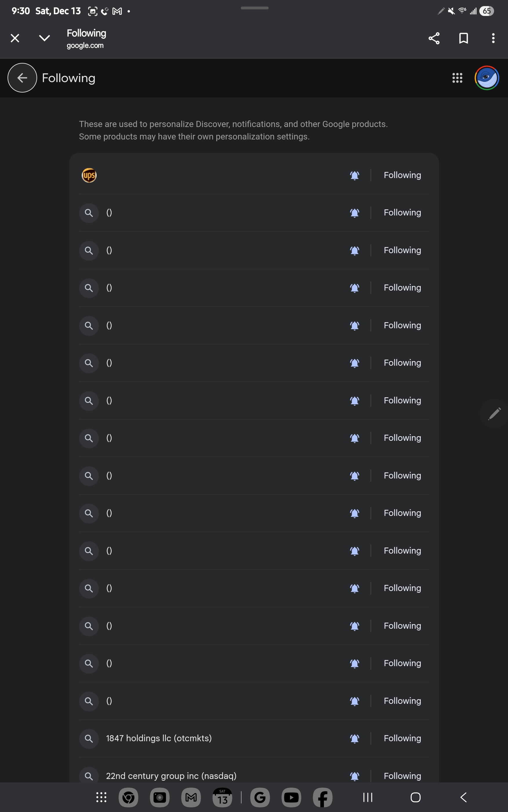Image resolution: width=508 pixels, height=812 pixels.
Task: Expand the chevron beside the page title
Action: pos(44,38)
